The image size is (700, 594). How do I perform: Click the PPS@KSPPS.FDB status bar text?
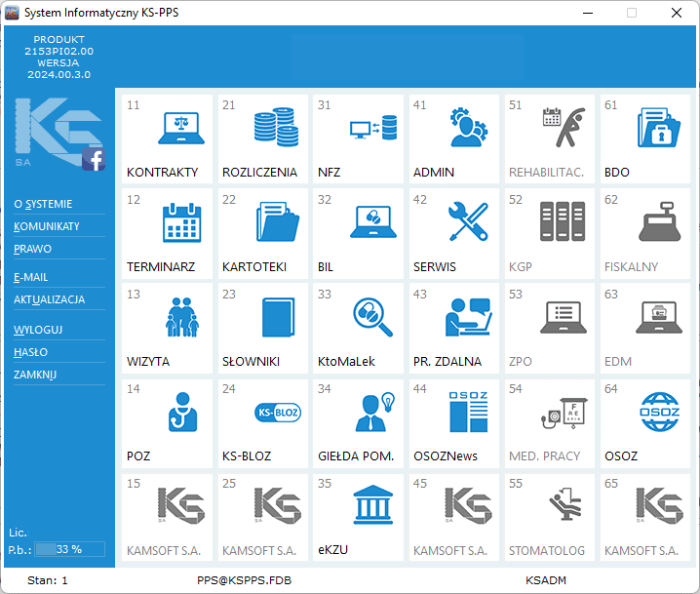pos(244,580)
